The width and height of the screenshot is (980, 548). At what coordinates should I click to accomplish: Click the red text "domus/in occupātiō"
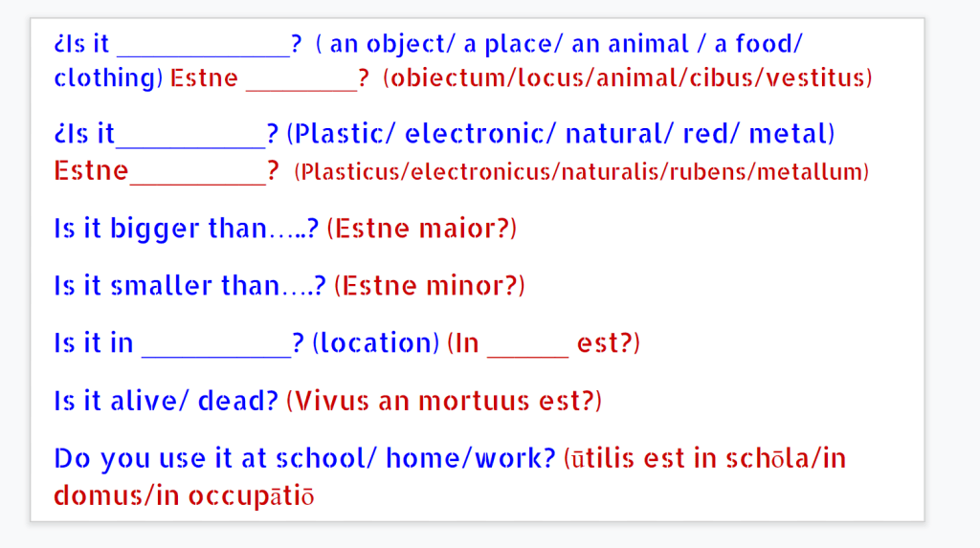pyautogui.click(x=185, y=496)
